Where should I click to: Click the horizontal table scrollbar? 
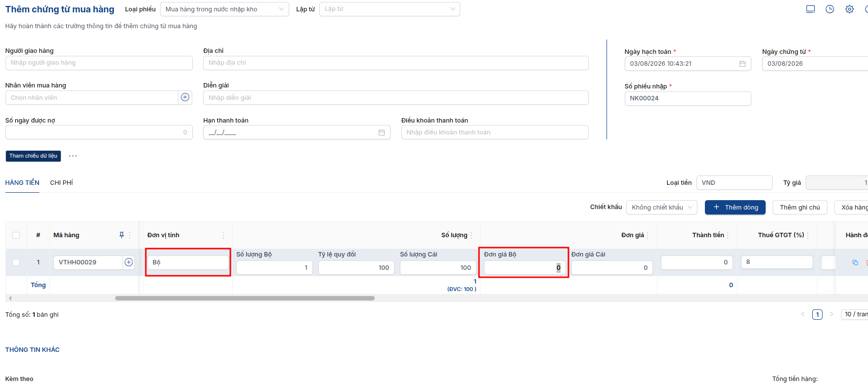245,298
